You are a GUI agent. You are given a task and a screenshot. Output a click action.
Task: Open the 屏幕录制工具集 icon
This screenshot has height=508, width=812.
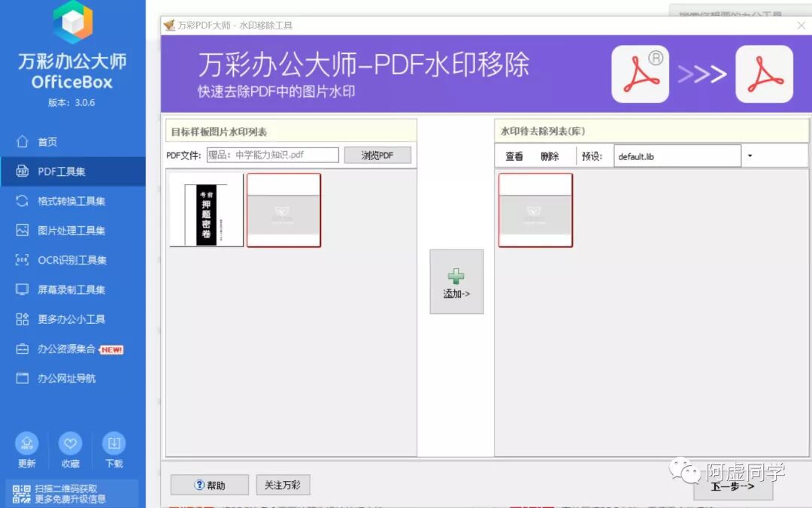pyautogui.click(x=23, y=289)
